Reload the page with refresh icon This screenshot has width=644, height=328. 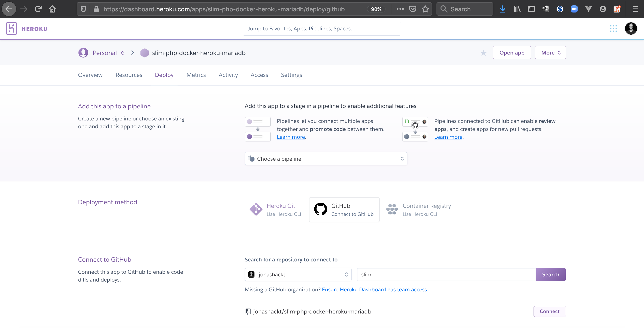pyautogui.click(x=38, y=9)
